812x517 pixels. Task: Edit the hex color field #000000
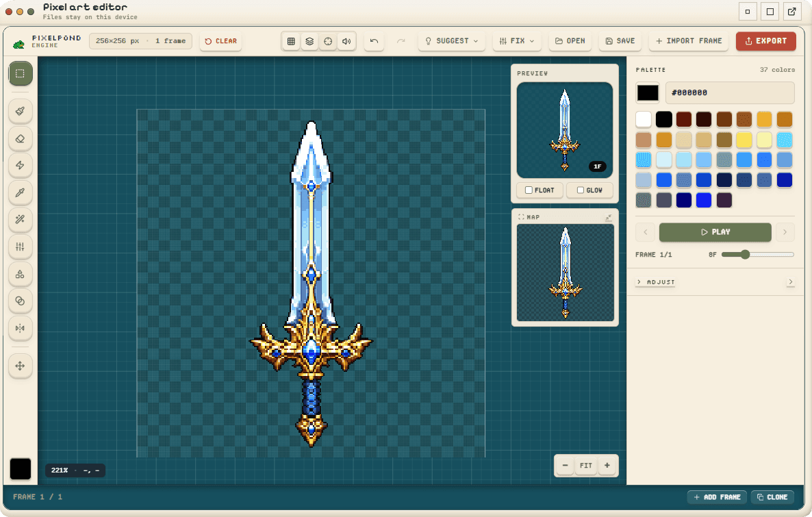click(x=730, y=92)
